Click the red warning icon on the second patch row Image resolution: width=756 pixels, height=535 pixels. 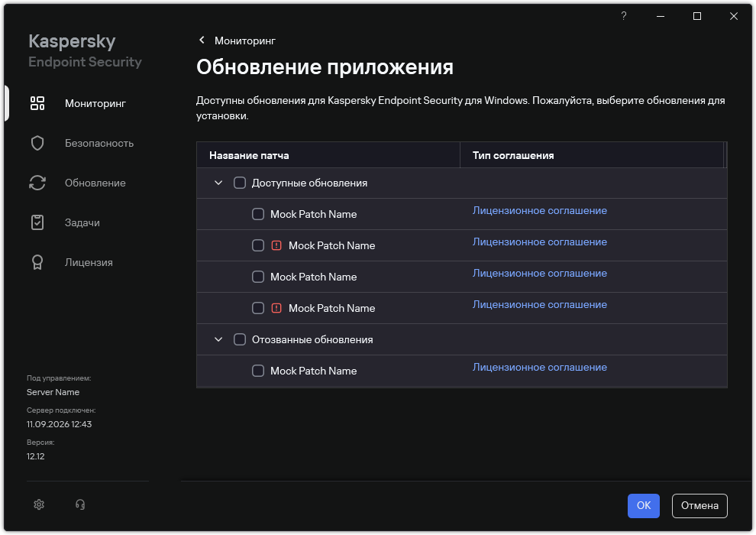[276, 245]
